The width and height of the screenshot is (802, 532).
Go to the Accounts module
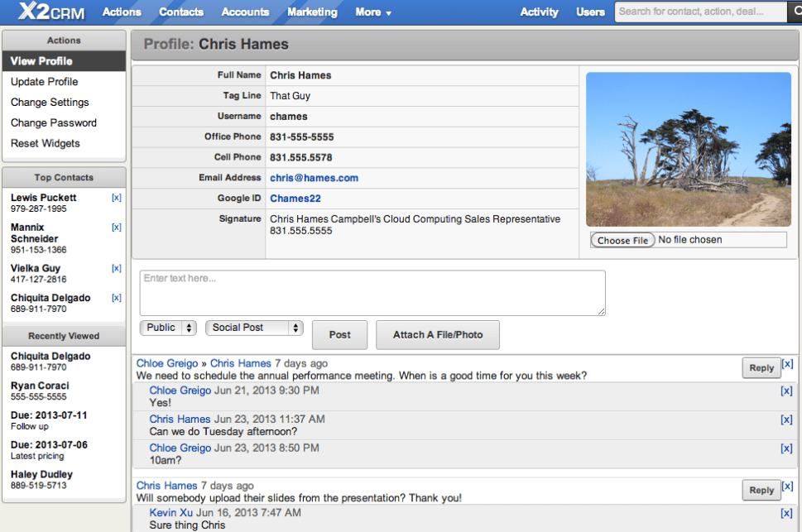coord(245,12)
